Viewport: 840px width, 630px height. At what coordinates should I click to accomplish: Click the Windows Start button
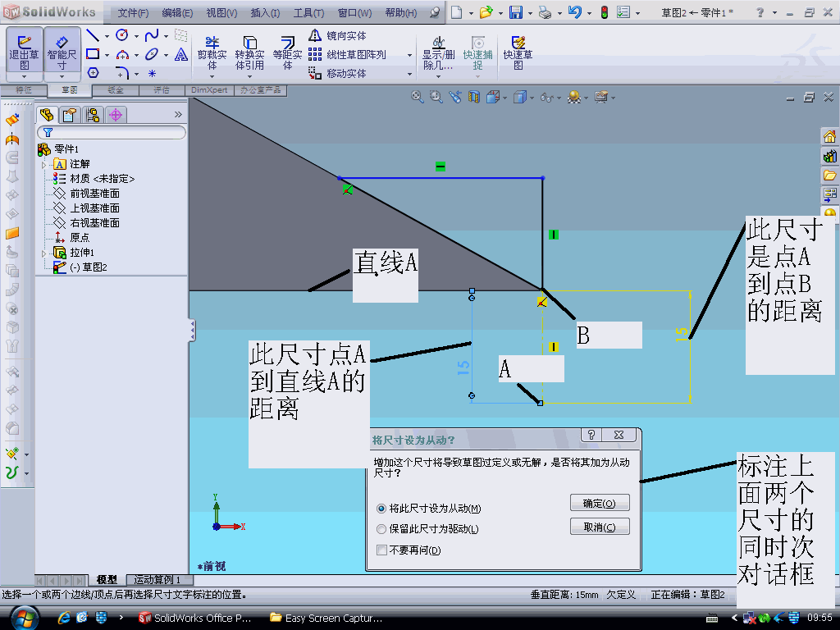pyautogui.click(x=24, y=619)
